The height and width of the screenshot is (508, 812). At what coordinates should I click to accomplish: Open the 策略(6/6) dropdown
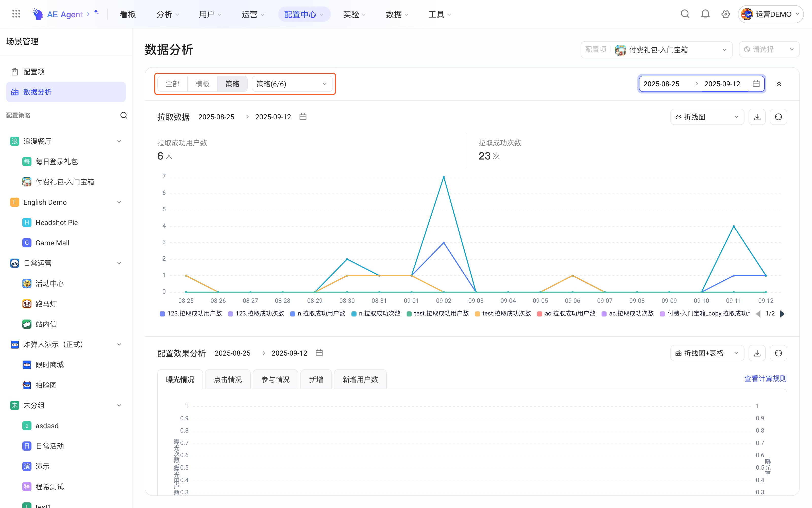[x=292, y=84]
